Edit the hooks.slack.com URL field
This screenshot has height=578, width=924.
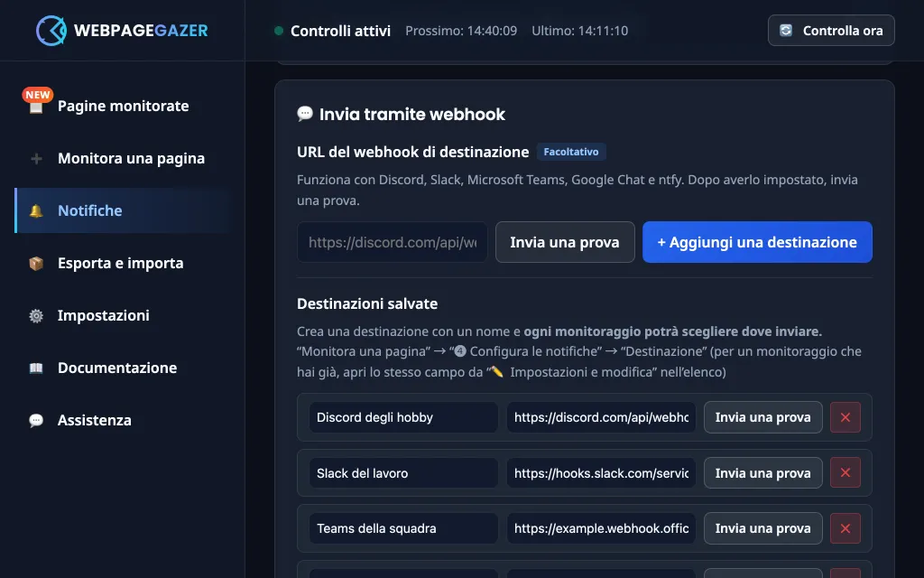[x=601, y=473]
